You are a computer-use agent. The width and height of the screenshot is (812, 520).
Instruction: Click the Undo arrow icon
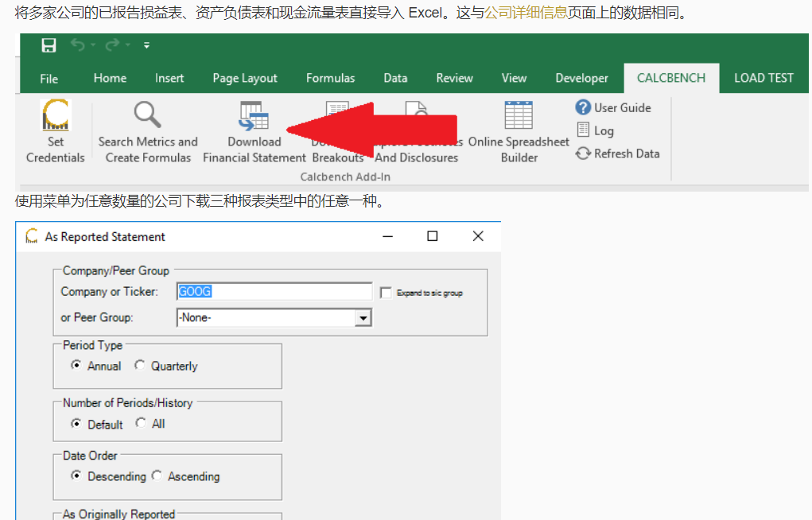(78, 45)
